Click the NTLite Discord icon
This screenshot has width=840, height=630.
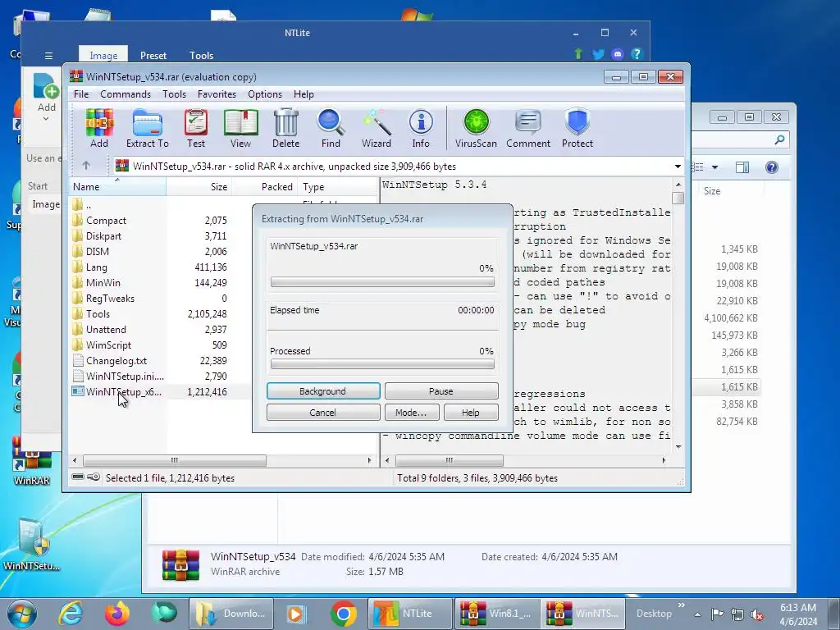[x=617, y=54]
